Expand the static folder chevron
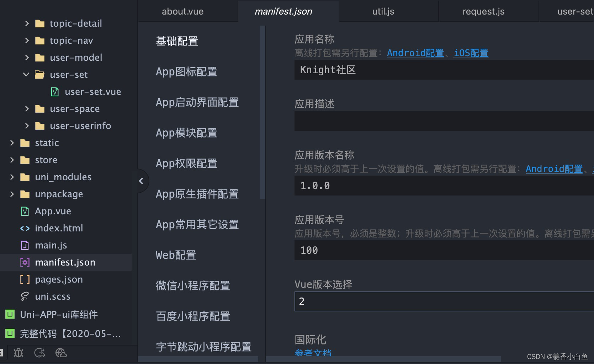Viewport: 594px width, 364px height. coord(12,143)
